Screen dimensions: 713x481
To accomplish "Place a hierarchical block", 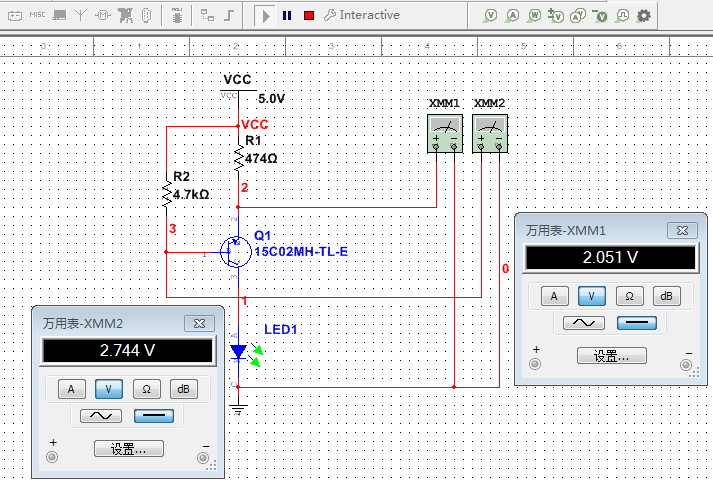I will tap(207, 15).
